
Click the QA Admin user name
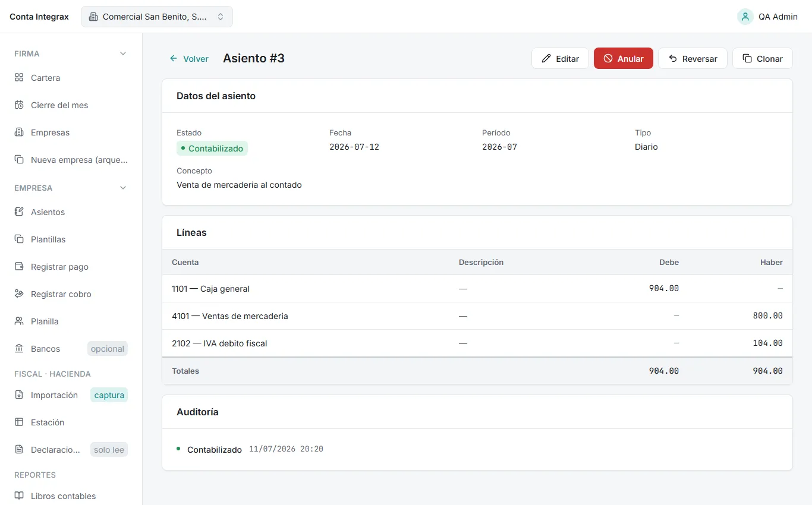778,17
